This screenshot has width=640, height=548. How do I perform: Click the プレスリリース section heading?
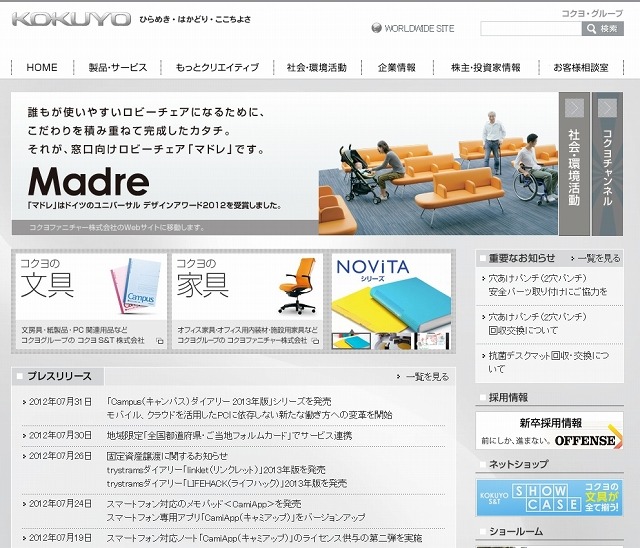[60, 376]
